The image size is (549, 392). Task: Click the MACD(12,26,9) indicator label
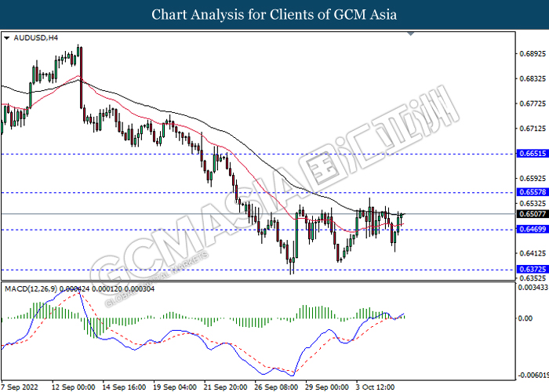point(31,289)
